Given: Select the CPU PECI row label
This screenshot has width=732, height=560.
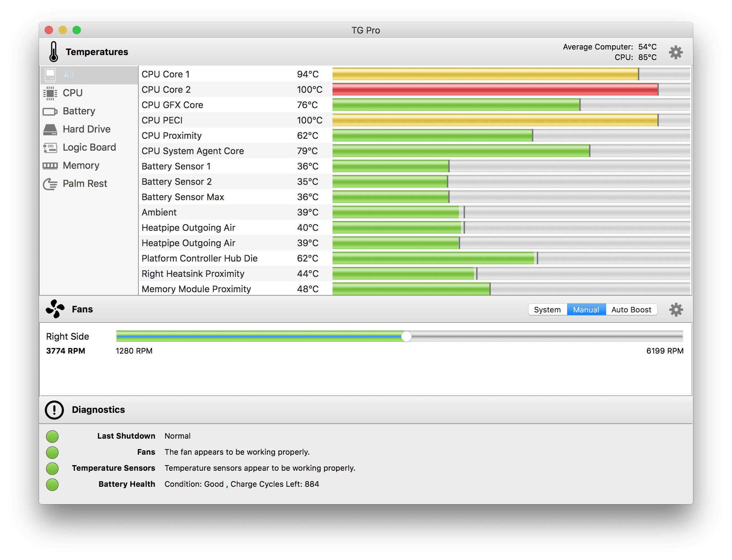Looking at the screenshot, I should (x=162, y=120).
